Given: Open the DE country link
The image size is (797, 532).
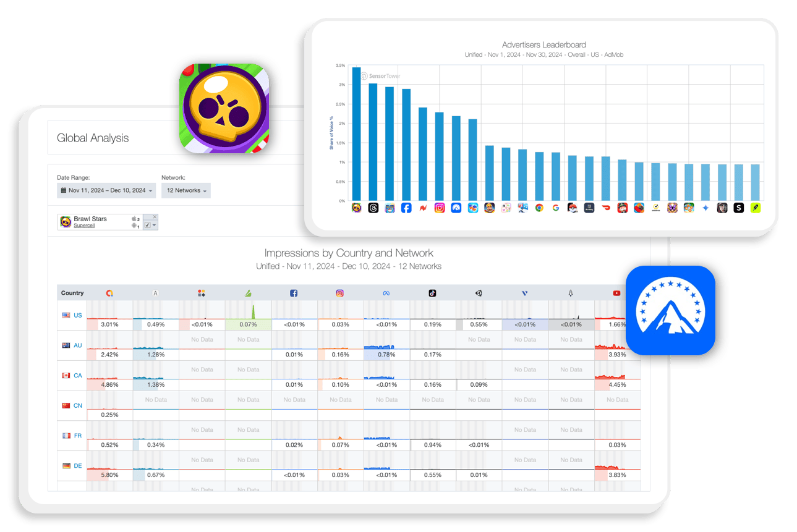Looking at the screenshot, I should coord(78,466).
